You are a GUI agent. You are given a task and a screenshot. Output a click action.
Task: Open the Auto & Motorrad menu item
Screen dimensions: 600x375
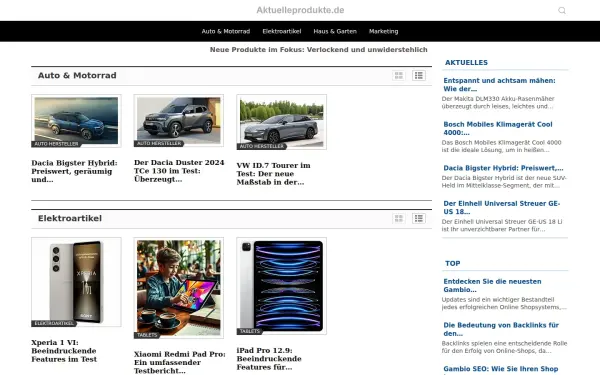pos(226,31)
